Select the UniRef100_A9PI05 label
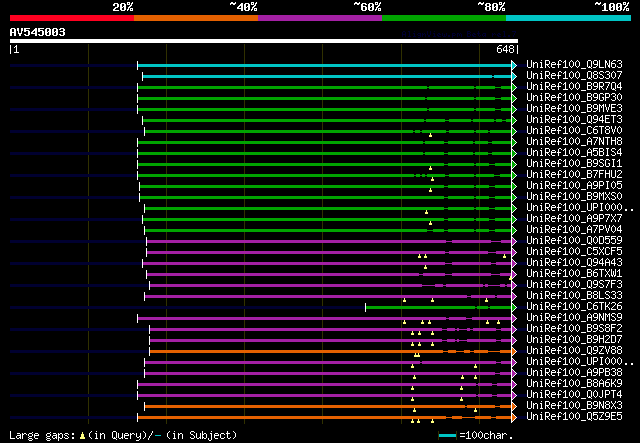The width and height of the screenshot is (640, 443). click(x=574, y=186)
